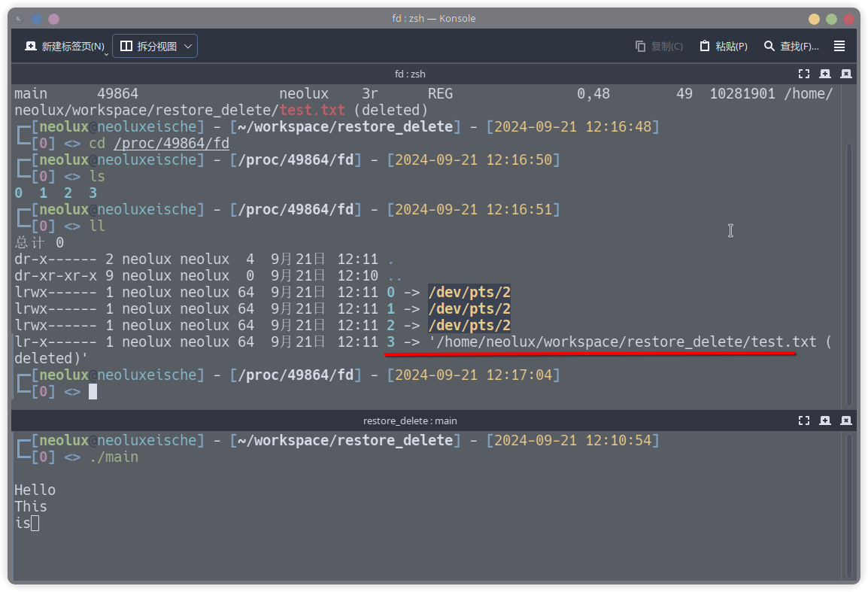The height and width of the screenshot is (592, 868).
Task: Minimize Konsole with yellow button
Action: pyautogui.click(x=814, y=19)
